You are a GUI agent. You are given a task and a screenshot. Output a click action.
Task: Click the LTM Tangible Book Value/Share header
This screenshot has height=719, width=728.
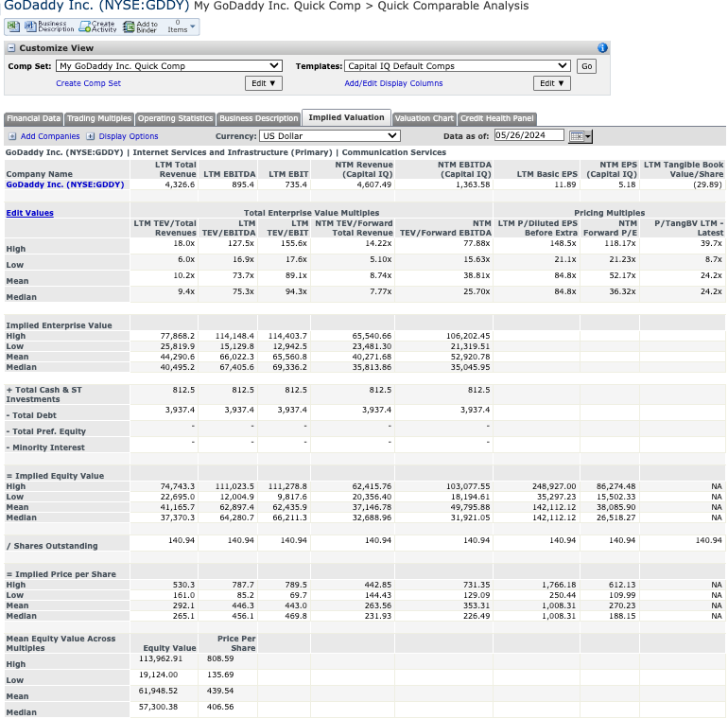tap(683, 169)
